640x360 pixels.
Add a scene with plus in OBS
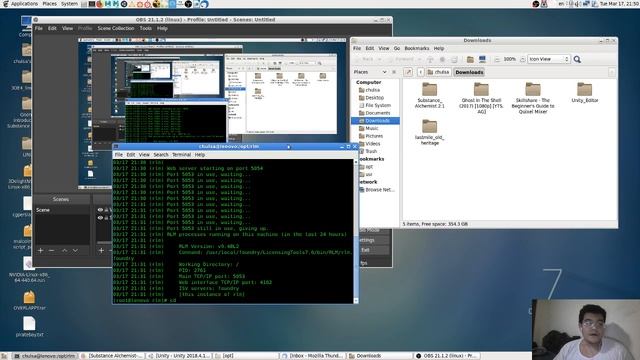40,250
